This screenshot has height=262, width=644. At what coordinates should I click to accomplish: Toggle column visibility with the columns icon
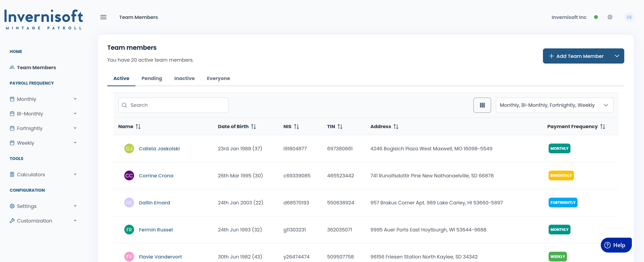pos(482,105)
